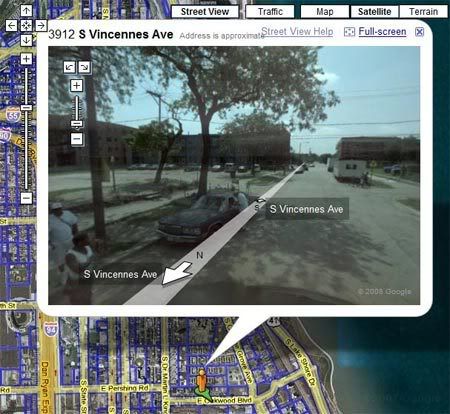450x414 pixels.
Task: Pan the map left with arrow button
Action: (x=12, y=26)
